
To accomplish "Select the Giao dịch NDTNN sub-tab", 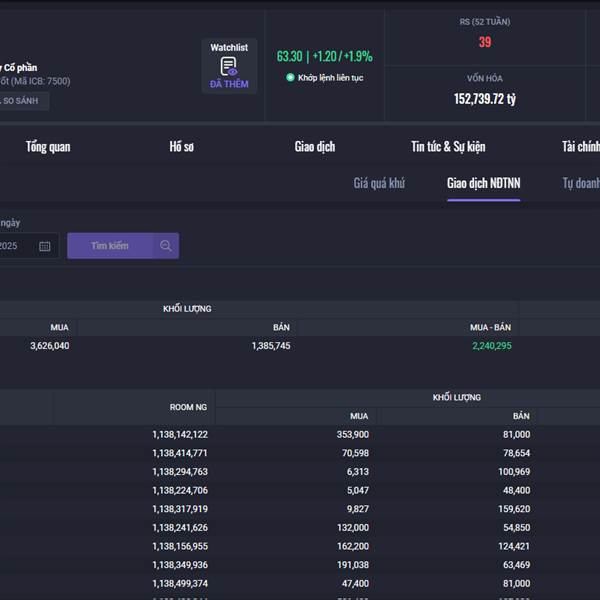I will (483, 183).
